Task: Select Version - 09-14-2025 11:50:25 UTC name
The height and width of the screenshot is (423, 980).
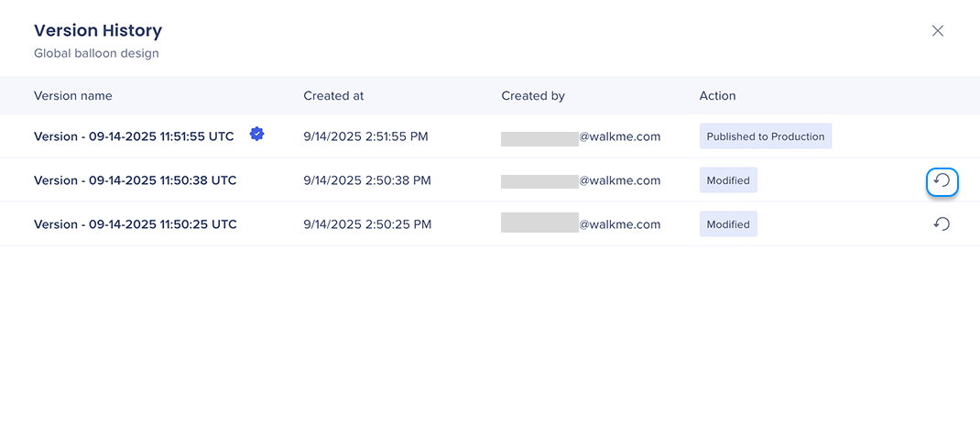Action: (x=135, y=224)
